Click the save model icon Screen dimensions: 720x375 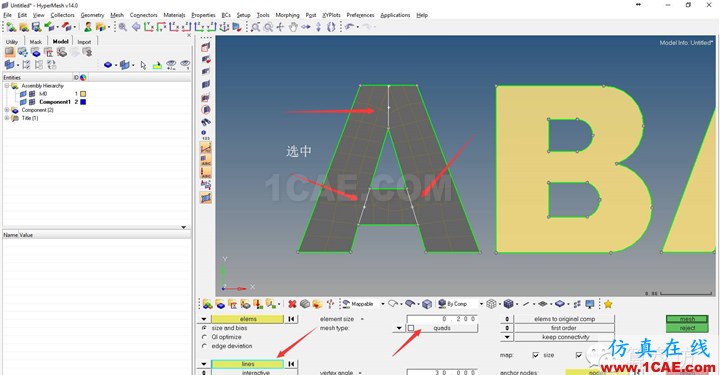pos(36,27)
